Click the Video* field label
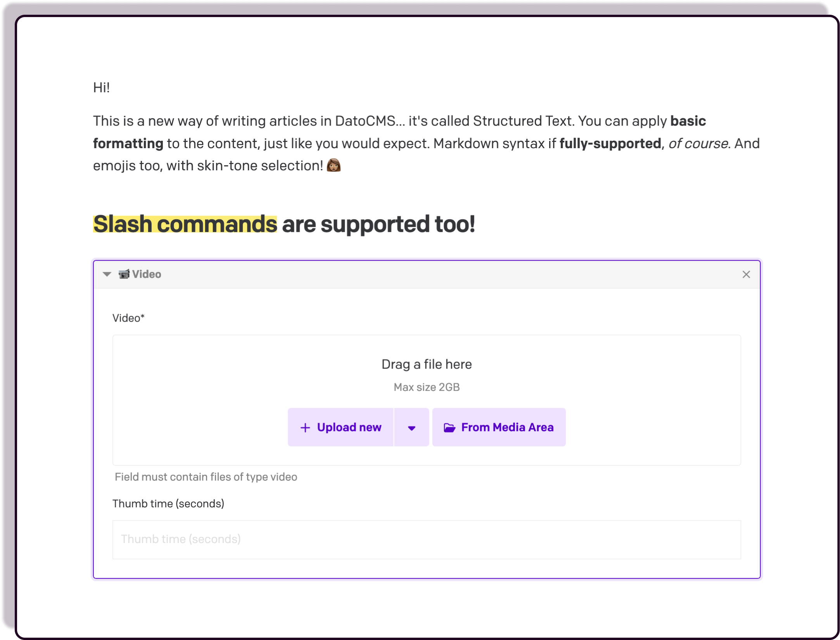 tap(128, 318)
